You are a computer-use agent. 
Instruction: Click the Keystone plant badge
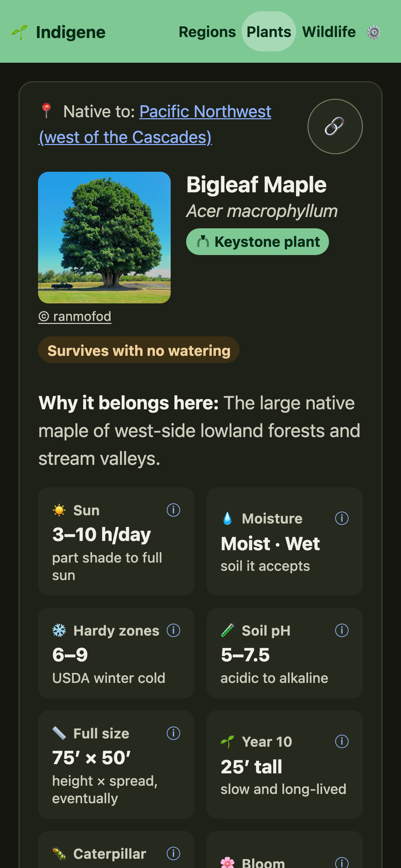[x=257, y=242]
